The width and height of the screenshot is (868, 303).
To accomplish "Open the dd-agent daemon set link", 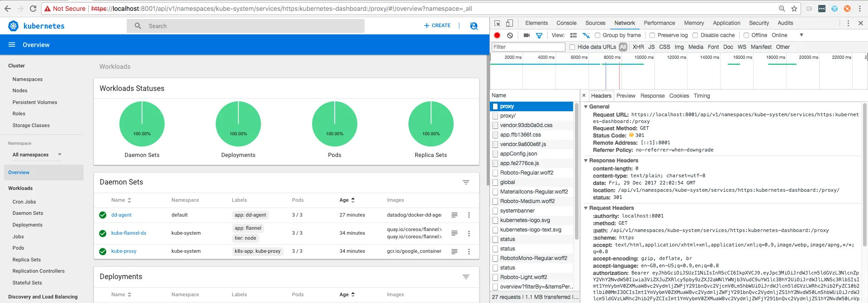I will 121,215.
